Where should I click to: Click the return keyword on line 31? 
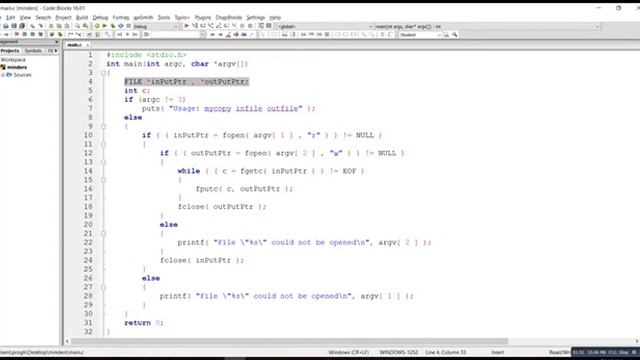(138, 323)
